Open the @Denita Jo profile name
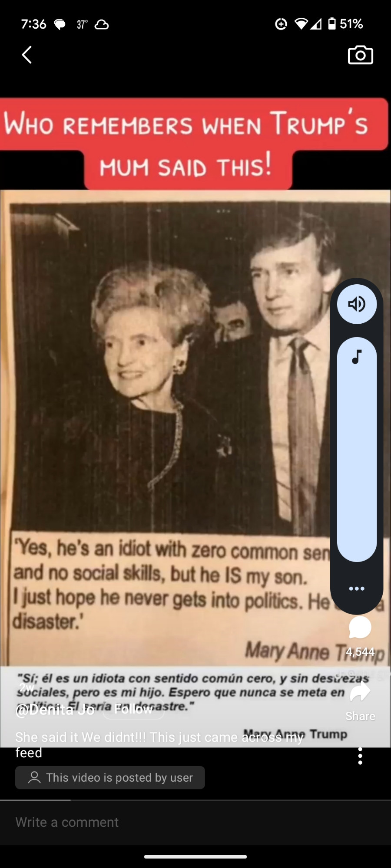The width and height of the screenshot is (391, 868). pos(55,710)
